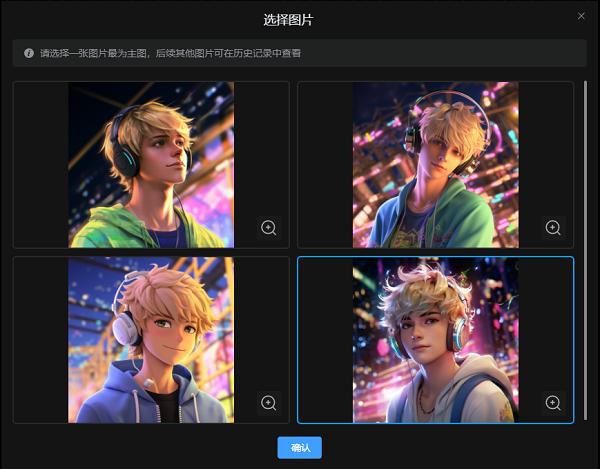Choose the top-right image with pink neon lights
This screenshot has height=469, width=600.
point(436,165)
